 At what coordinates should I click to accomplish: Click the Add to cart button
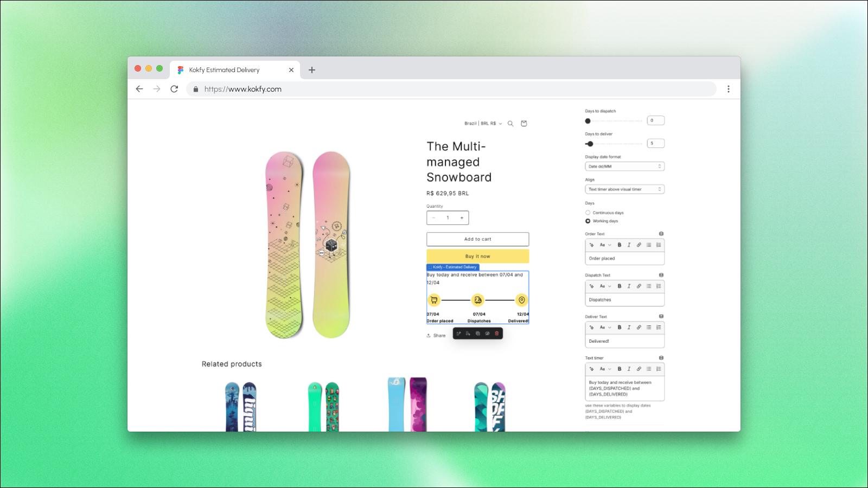(x=478, y=239)
